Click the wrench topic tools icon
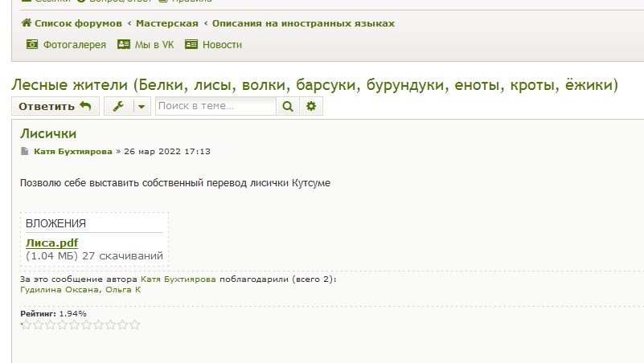The width and height of the screenshot is (644, 363). (118, 106)
